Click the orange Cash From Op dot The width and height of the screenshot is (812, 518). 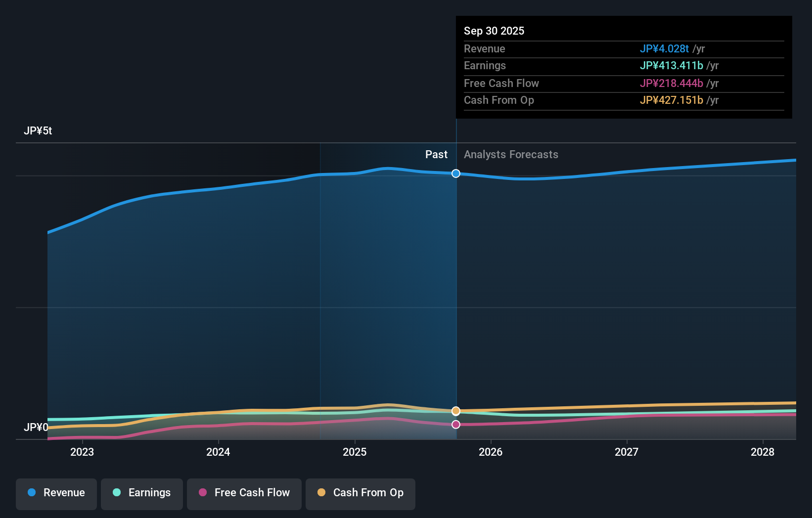321,493
